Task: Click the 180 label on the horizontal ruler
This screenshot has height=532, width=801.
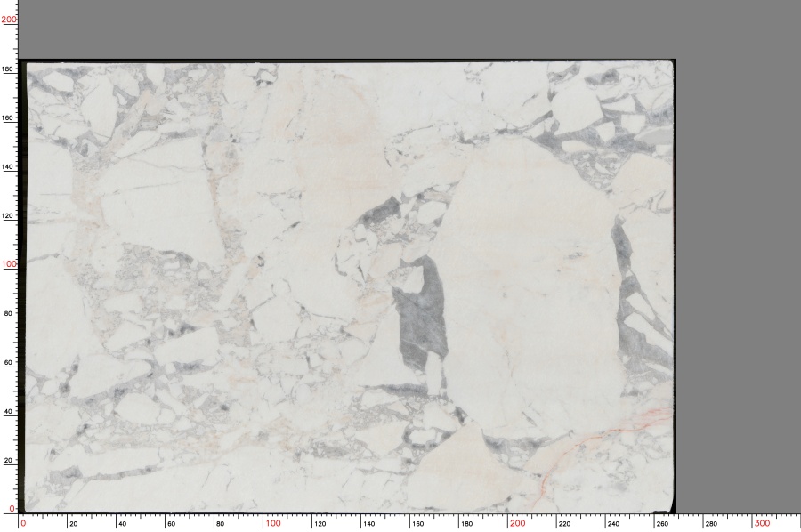Action: pos(466,524)
